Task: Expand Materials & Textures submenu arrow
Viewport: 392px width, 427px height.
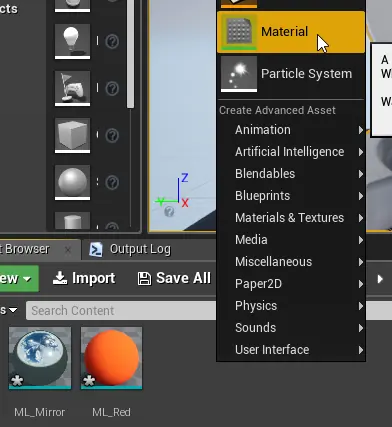Action: click(361, 218)
